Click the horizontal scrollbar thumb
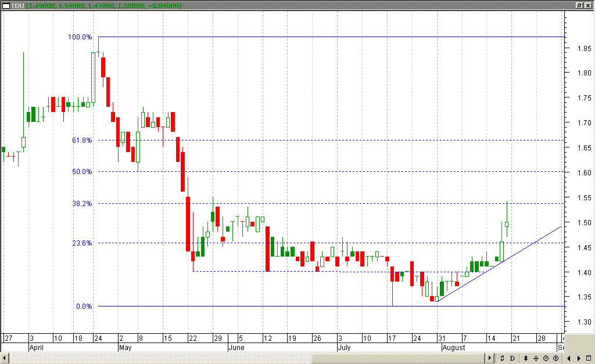Viewport: 595px width, 364px height. click(x=399, y=358)
